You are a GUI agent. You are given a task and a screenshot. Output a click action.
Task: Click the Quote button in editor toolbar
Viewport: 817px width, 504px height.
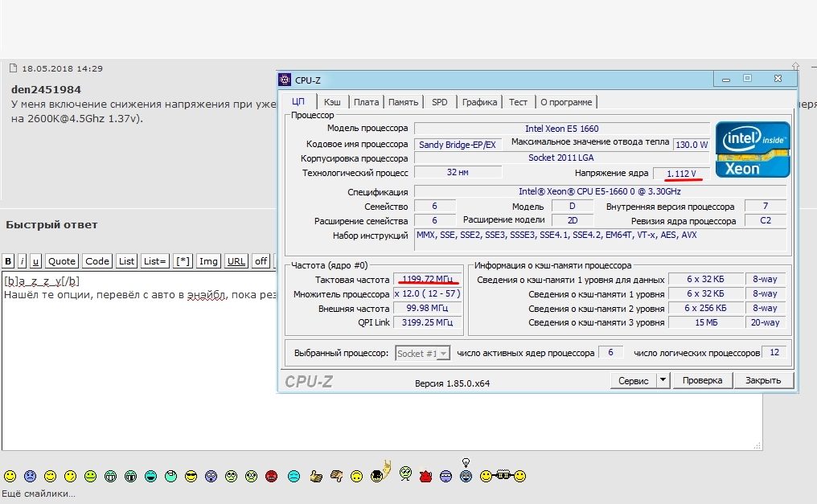(x=62, y=261)
